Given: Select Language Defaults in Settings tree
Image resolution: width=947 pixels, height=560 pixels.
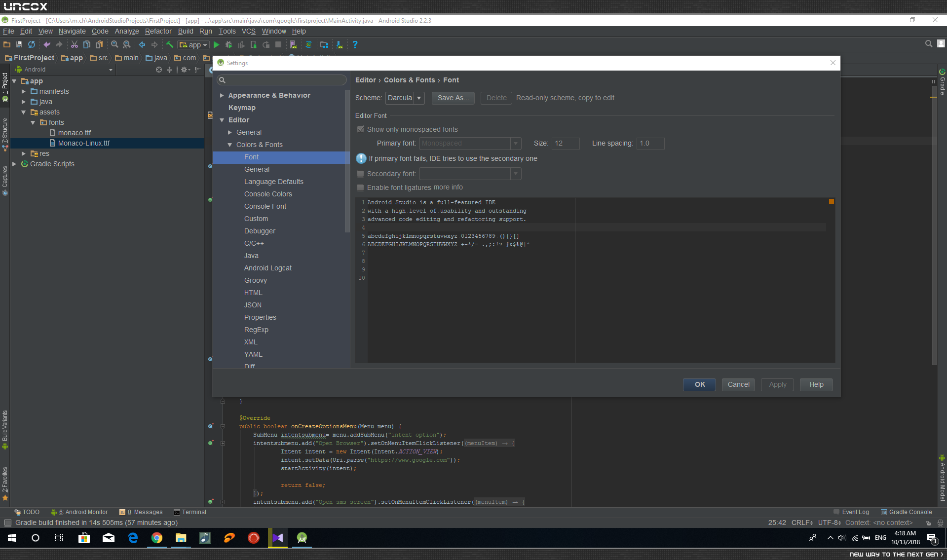Looking at the screenshot, I should [273, 182].
